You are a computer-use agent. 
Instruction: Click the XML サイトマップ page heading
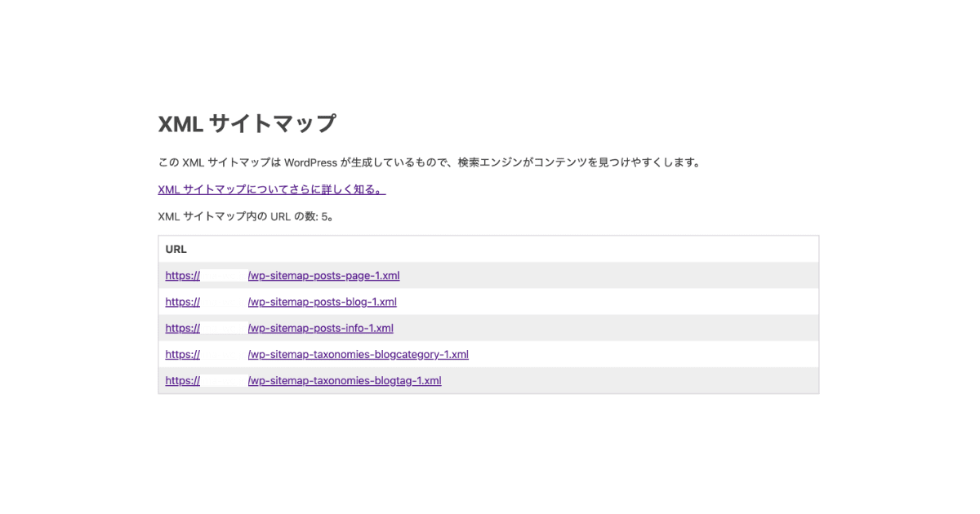pyautogui.click(x=247, y=123)
